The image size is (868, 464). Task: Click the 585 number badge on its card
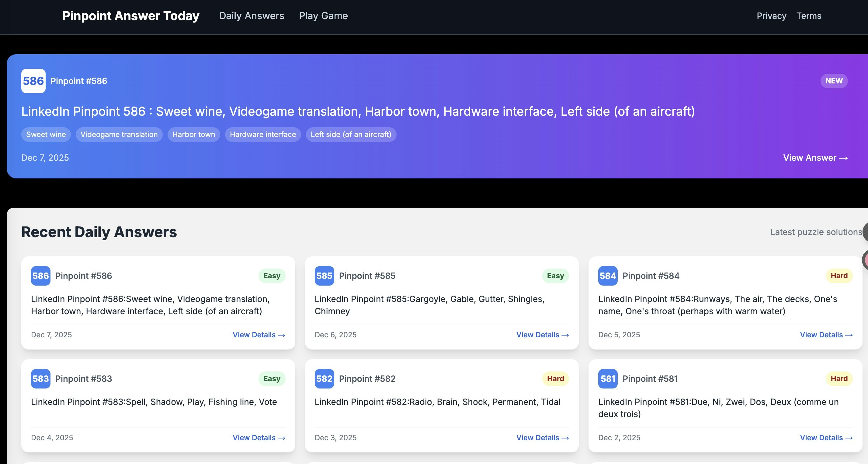pos(324,276)
